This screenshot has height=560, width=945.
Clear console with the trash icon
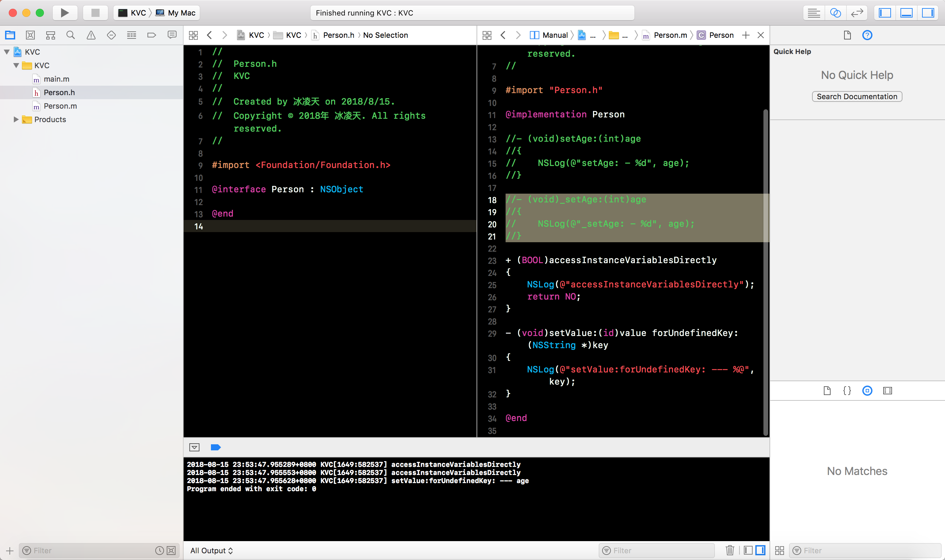coord(729,550)
